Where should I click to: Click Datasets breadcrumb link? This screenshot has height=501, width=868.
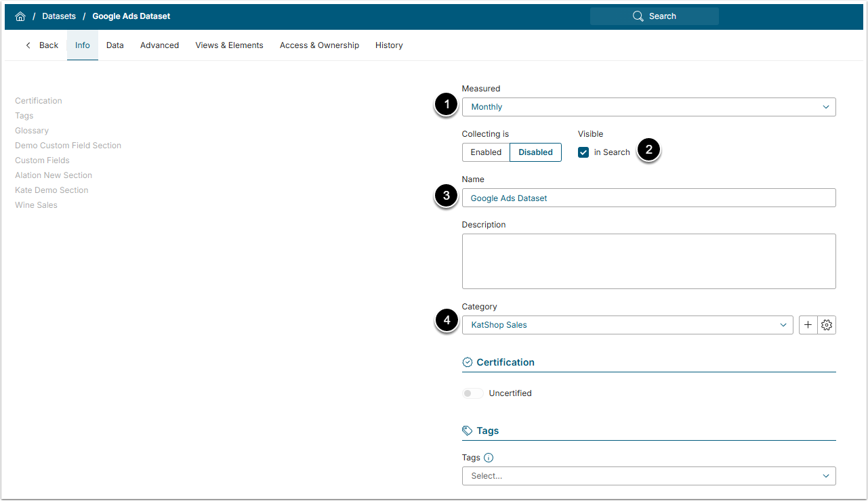[x=59, y=16]
